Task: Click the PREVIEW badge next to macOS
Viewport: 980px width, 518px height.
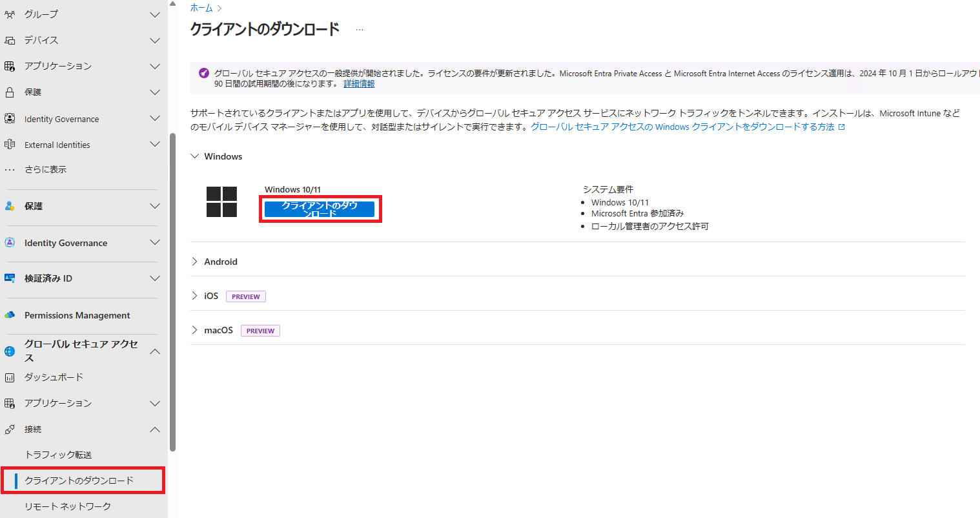Action: (x=260, y=331)
